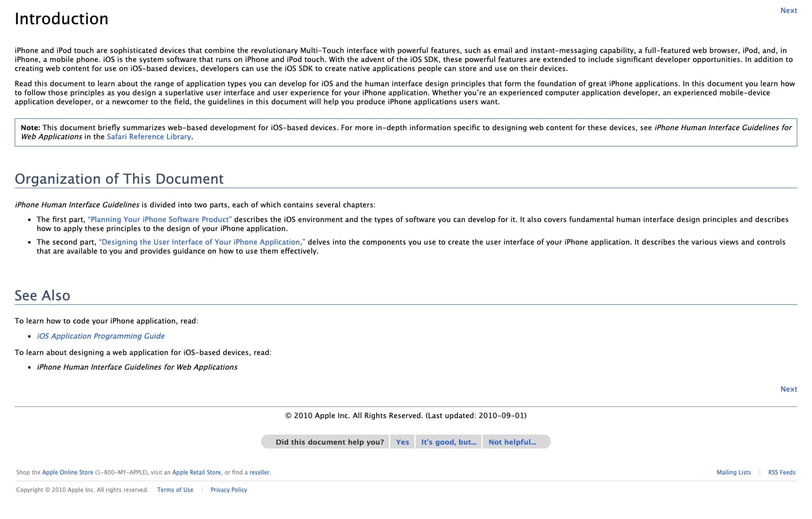Open the Privacy Policy link
Image resolution: width=812 pixels, height=519 pixels.
[x=228, y=490]
